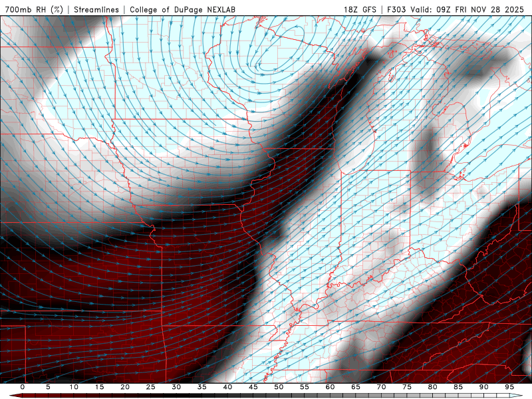
Task: Click the "40" color scale label
Action: click(x=227, y=387)
